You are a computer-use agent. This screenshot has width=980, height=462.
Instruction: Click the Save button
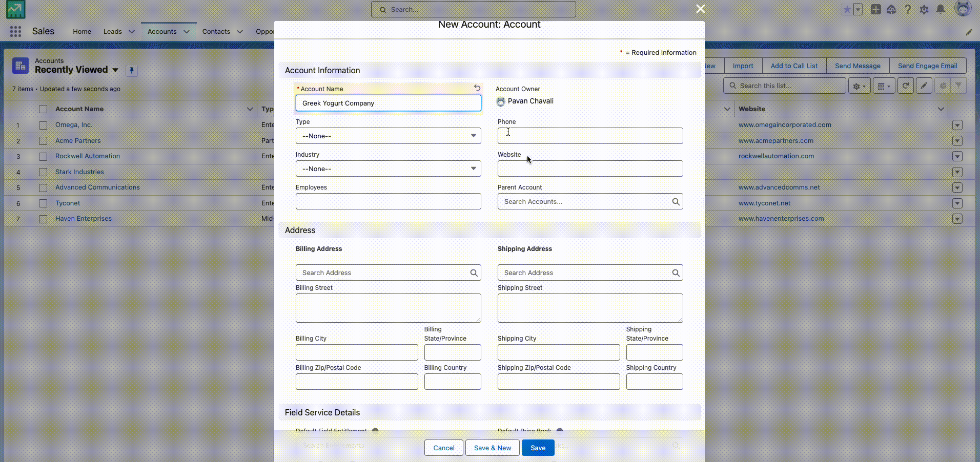tap(538, 448)
